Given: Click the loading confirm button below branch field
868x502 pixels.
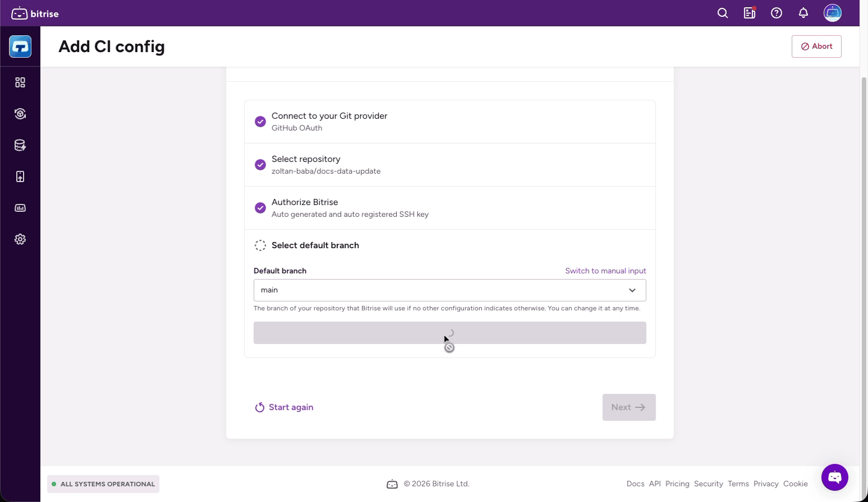Looking at the screenshot, I should (x=450, y=333).
